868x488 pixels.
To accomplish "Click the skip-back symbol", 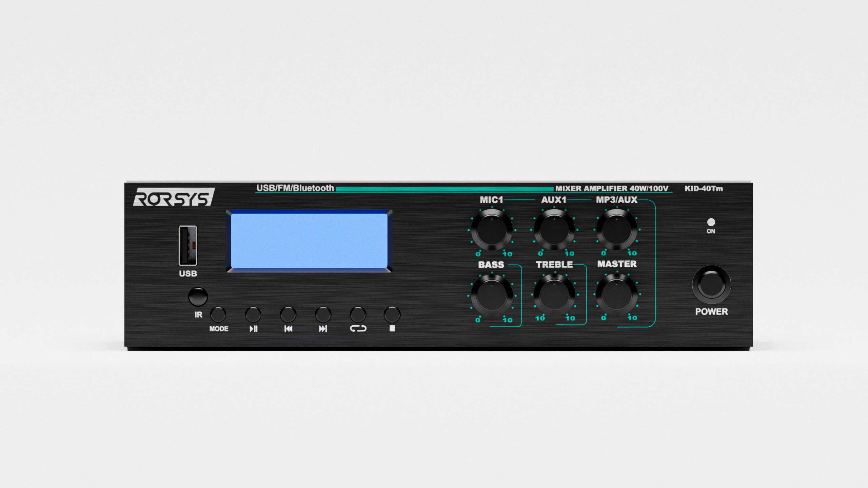I will [289, 329].
